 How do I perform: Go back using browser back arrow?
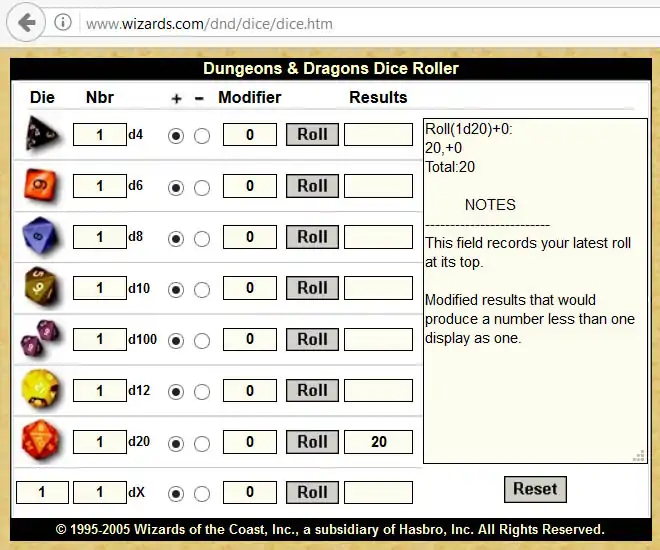[27, 23]
